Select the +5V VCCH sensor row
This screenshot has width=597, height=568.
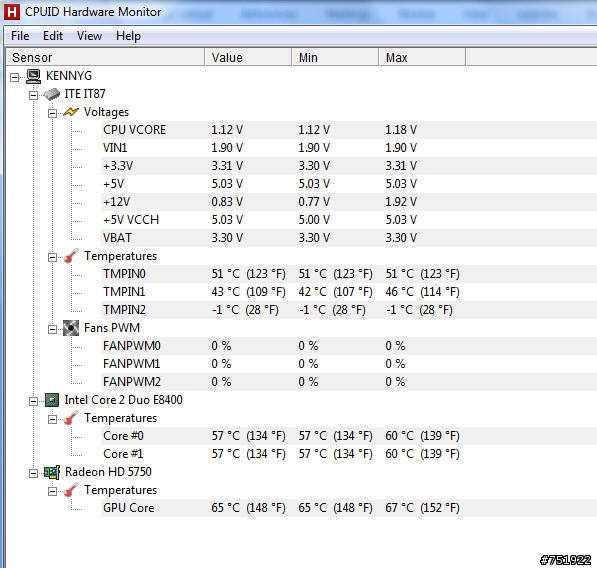pyautogui.click(x=348, y=220)
